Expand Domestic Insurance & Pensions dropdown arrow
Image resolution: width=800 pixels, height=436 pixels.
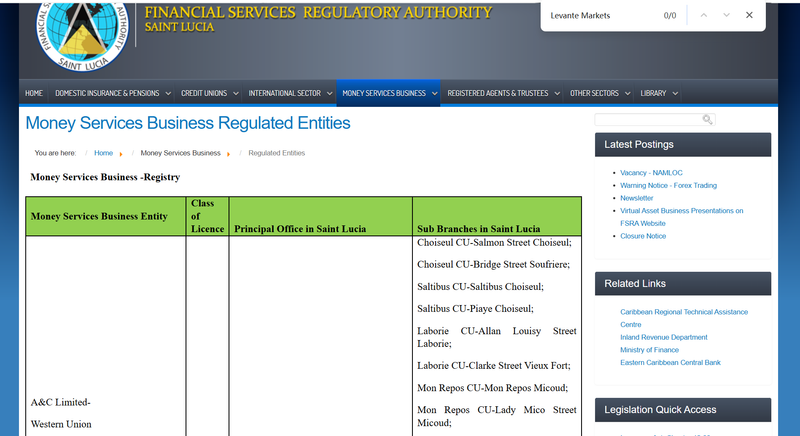tap(168, 93)
